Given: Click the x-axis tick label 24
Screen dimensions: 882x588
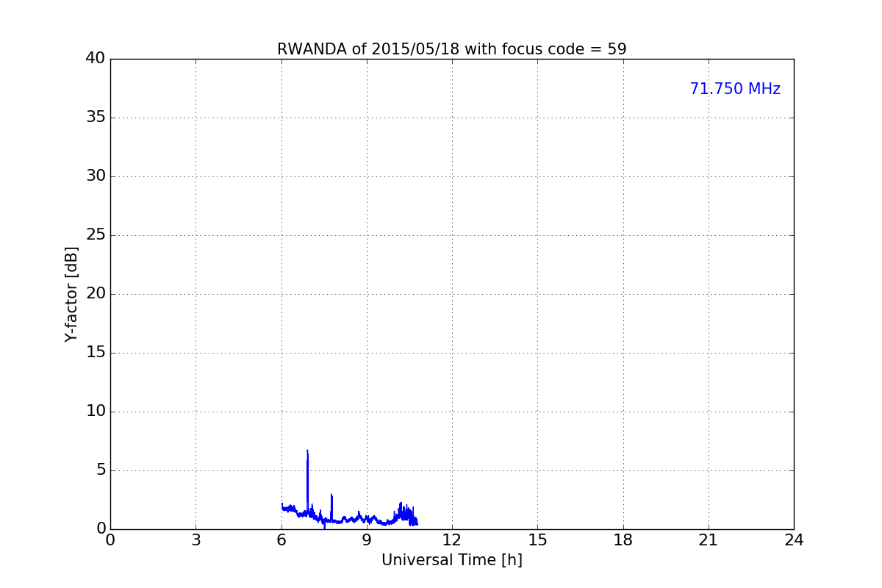Looking at the screenshot, I should [x=794, y=539].
